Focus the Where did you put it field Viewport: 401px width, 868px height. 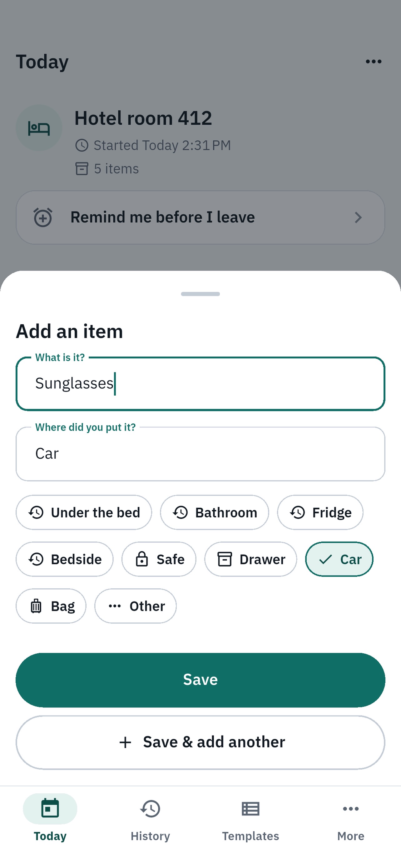pyautogui.click(x=200, y=454)
